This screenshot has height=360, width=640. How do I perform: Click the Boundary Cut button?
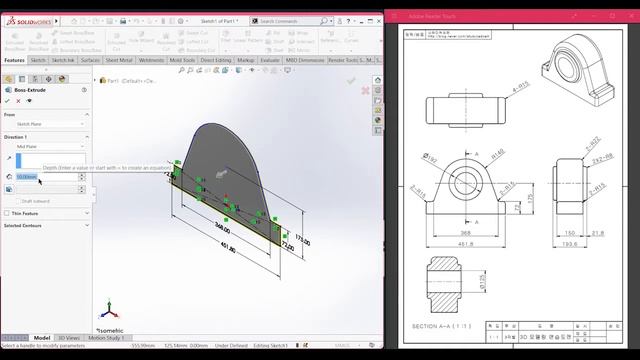tap(197, 50)
